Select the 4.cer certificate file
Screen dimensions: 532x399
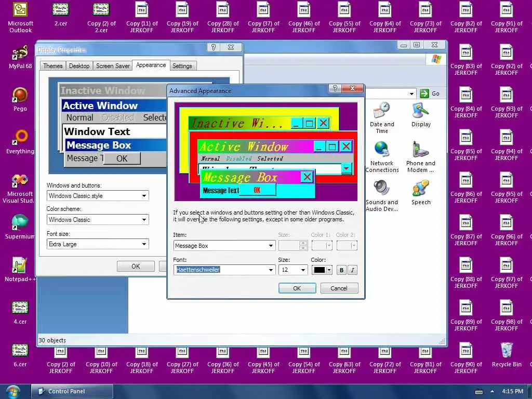tap(20, 312)
